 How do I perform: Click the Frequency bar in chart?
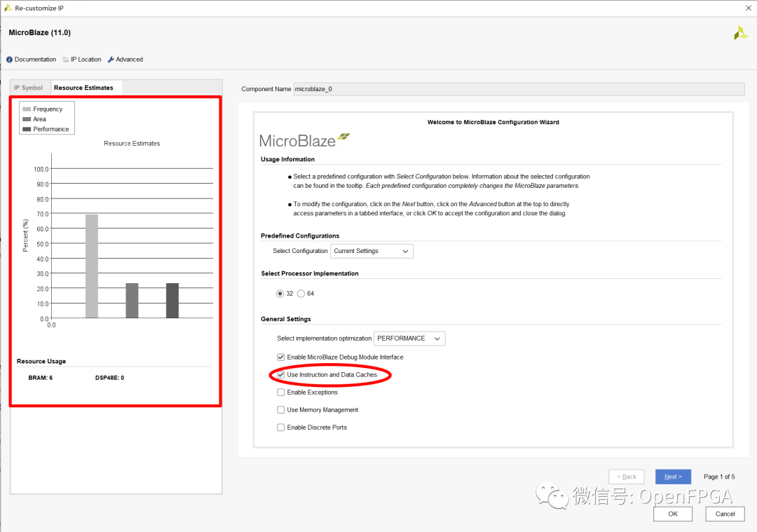pyautogui.click(x=92, y=266)
